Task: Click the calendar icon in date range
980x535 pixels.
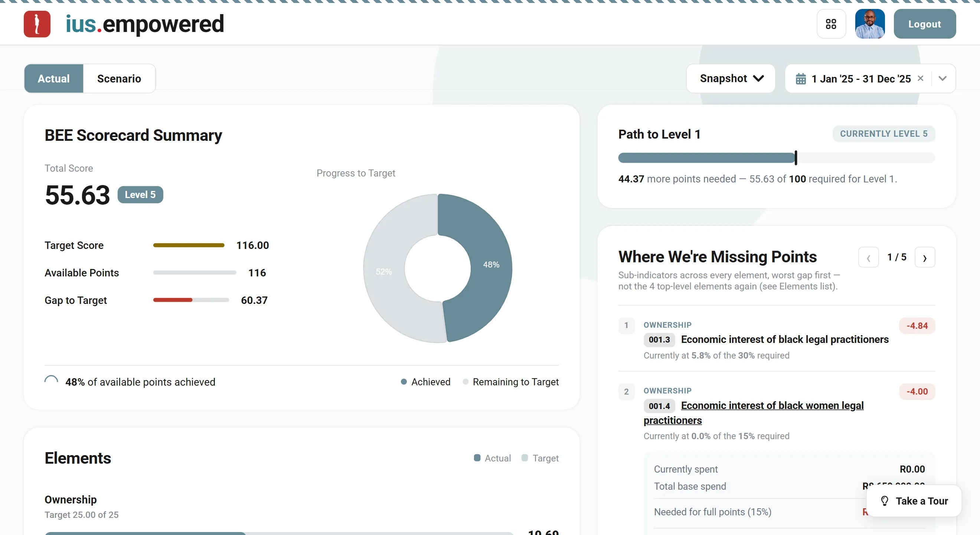Action: pos(801,79)
